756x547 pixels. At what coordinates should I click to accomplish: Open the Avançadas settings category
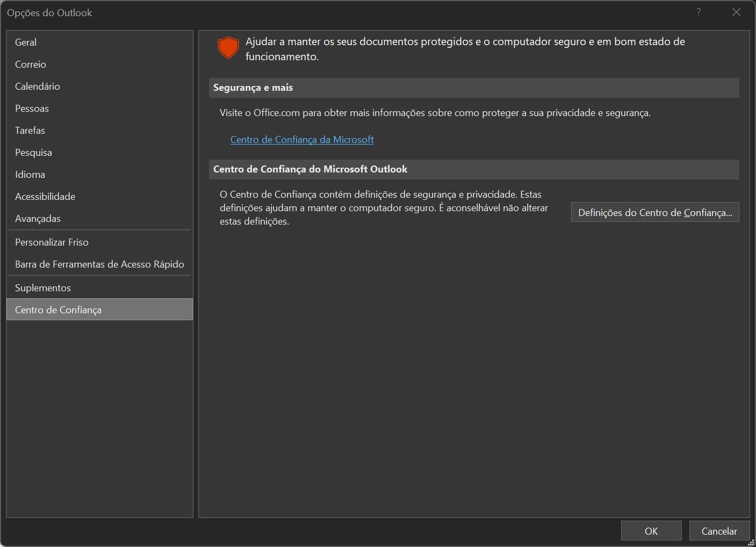point(38,218)
